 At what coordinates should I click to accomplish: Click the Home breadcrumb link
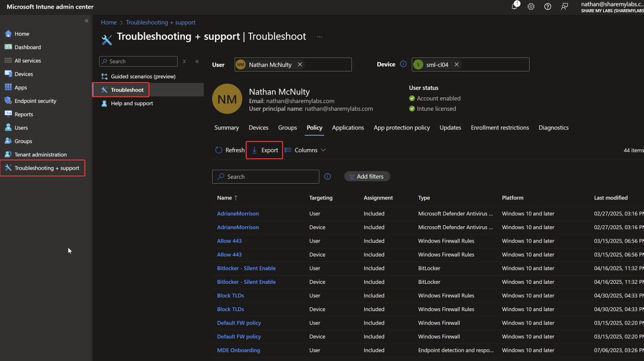click(x=109, y=23)
